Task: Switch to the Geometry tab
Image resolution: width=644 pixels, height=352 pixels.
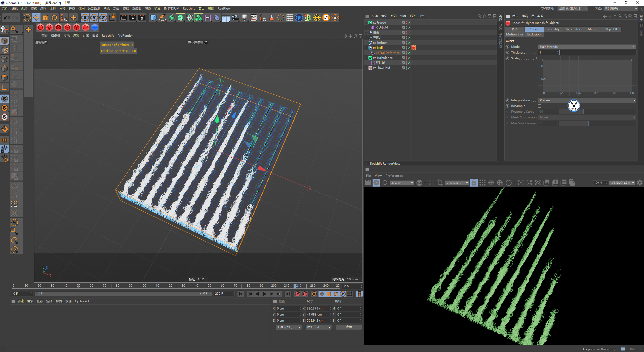Action: click(x=573, y=29)
